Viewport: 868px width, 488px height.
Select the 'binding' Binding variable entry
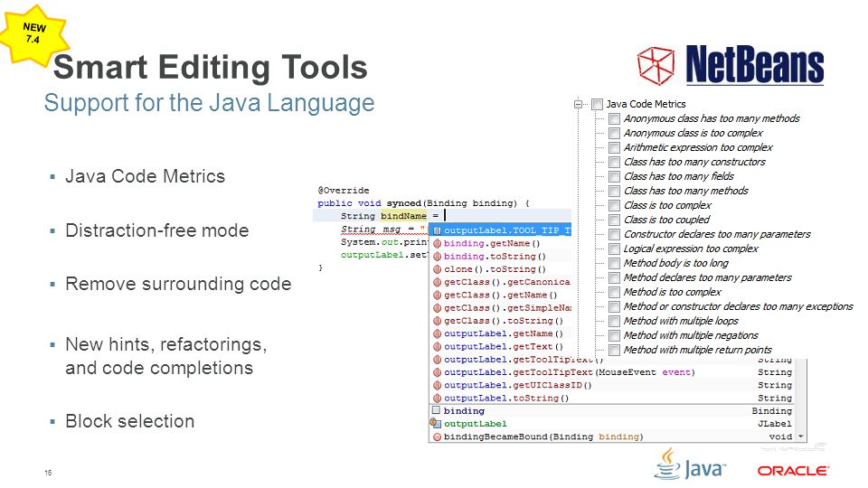pyautogui.click(x=612, y=411)
